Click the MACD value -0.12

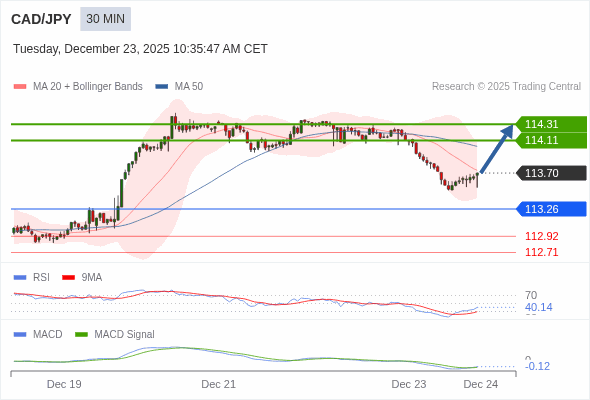pos(537,366)
